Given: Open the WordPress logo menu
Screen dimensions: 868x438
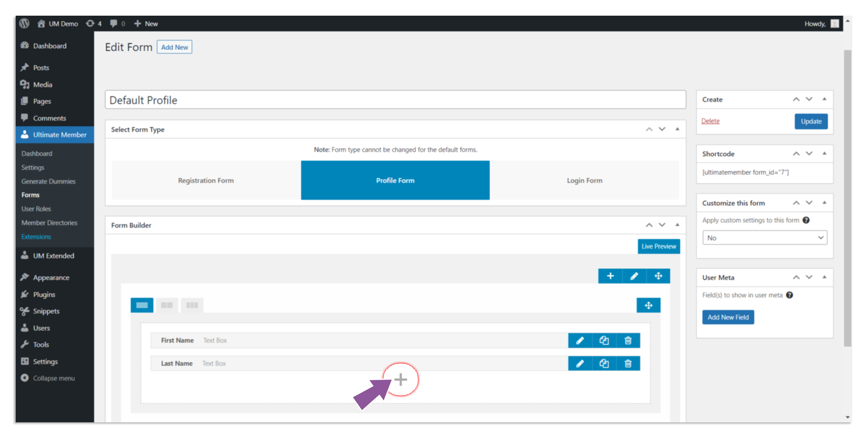Looking at the screenshot, I should tap(24, 24).
